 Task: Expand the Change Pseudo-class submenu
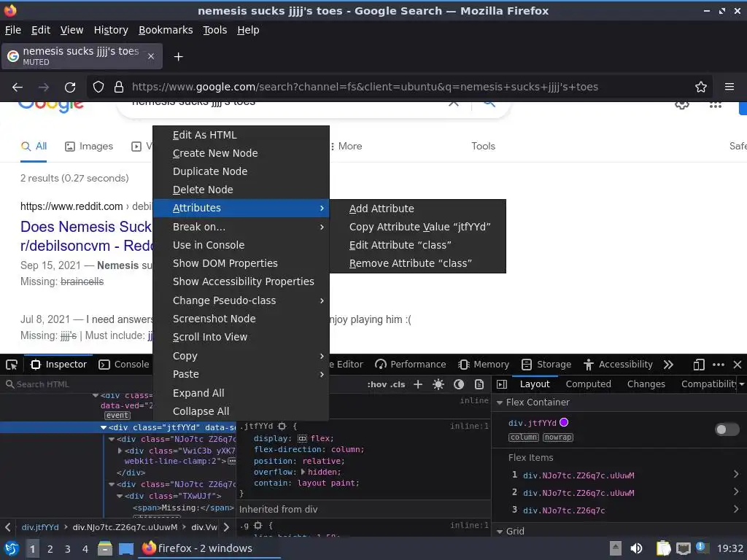(x=241, y=300)
